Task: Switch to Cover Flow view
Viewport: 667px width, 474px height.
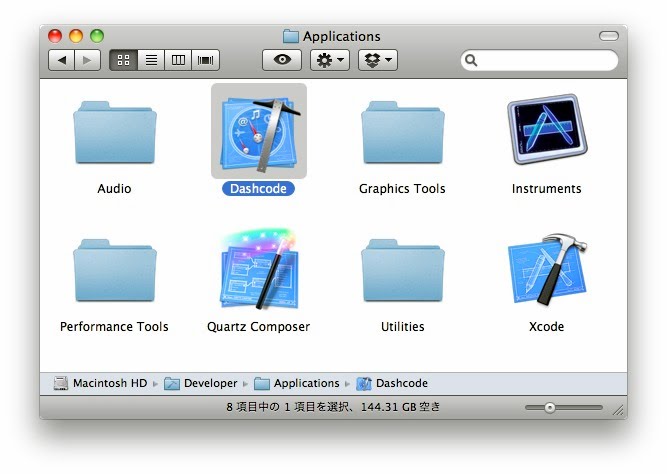Action: tap(206, 60)
